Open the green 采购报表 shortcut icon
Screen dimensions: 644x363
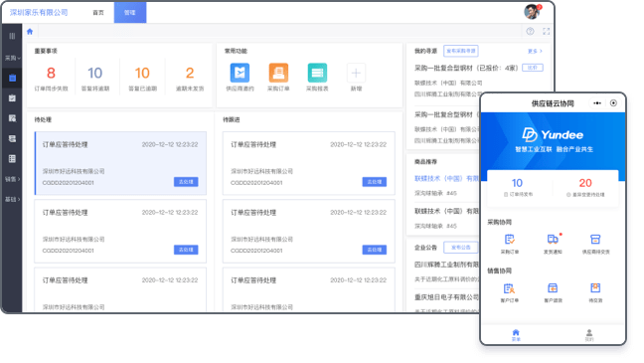tap(317, 73)
